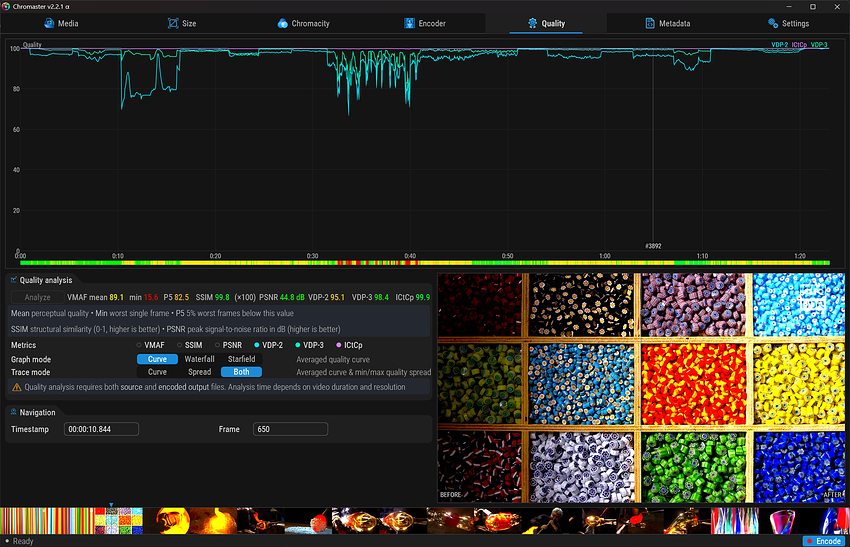Click the SSIM 99.8 value
Image resolution: width=850 pixels, height=547 pixels.
pyautogui.click(x=222, y=297)
